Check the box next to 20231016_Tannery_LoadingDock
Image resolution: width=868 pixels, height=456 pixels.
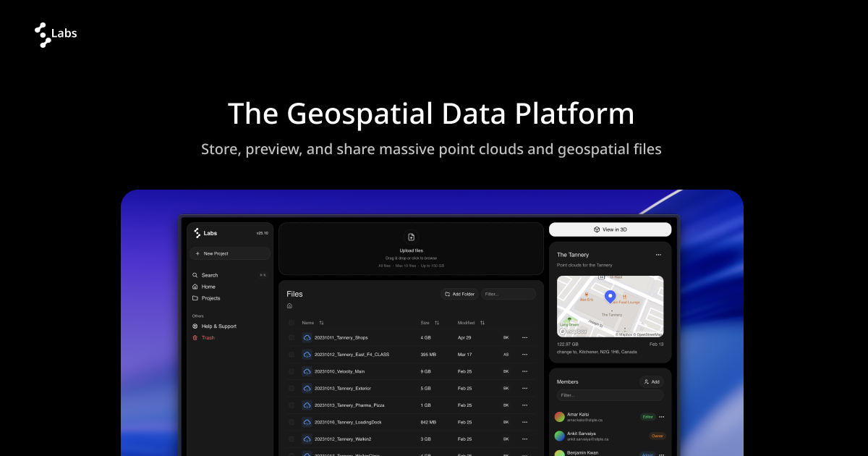(292, 422)
